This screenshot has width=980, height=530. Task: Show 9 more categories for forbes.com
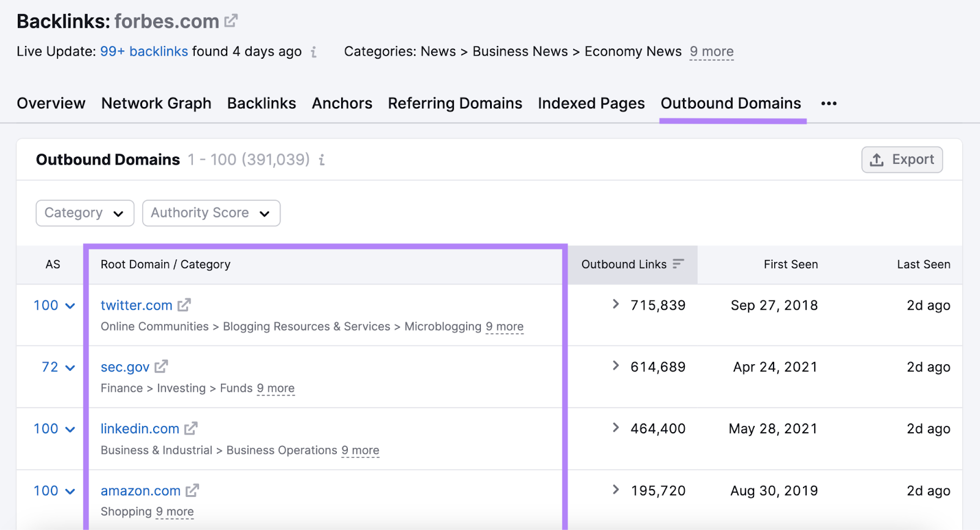coord(711,52)
